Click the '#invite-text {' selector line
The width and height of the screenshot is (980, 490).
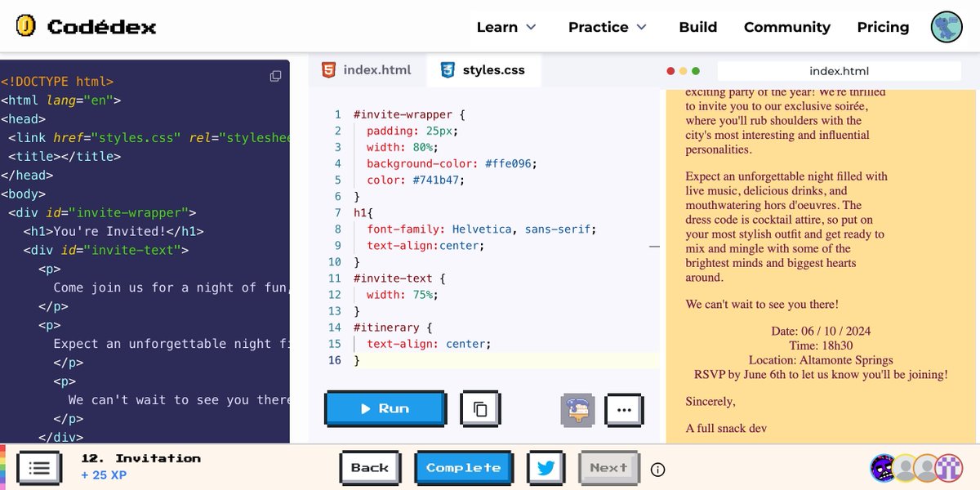click(399, 278)
